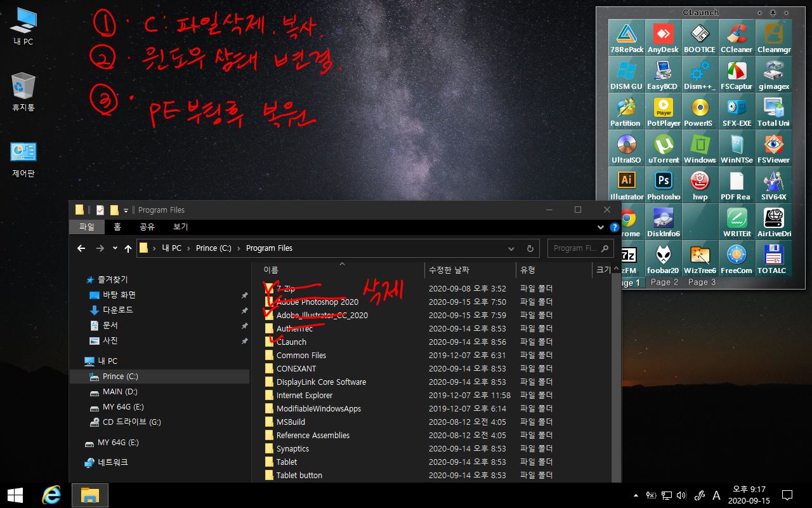Open the 보기 ribbon tab
Screen dimensions: 812x508
pos(180,227)
